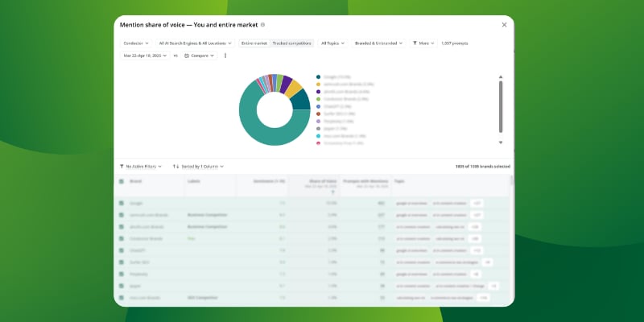
Task: Select the Entire market tab
Action: click(x=254, y=43)
